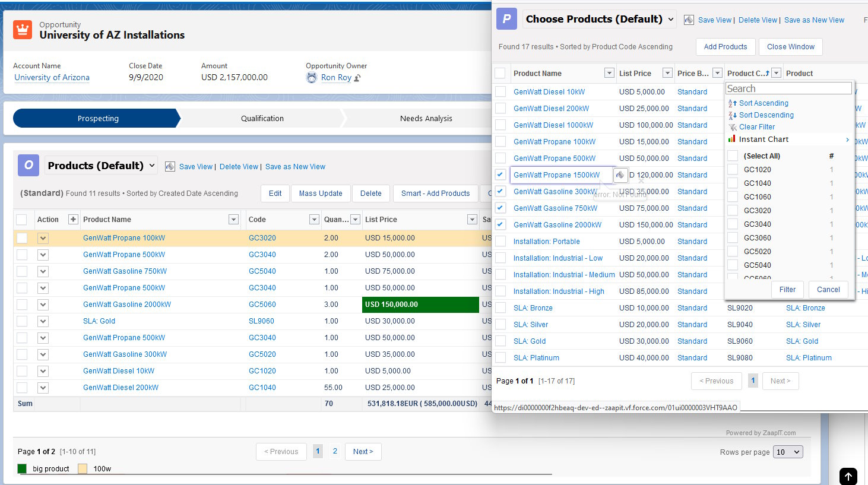This screenshot has width=868, height=485.
Task: Click the plus icon in Action column header
Action: (x=73, y=220)
